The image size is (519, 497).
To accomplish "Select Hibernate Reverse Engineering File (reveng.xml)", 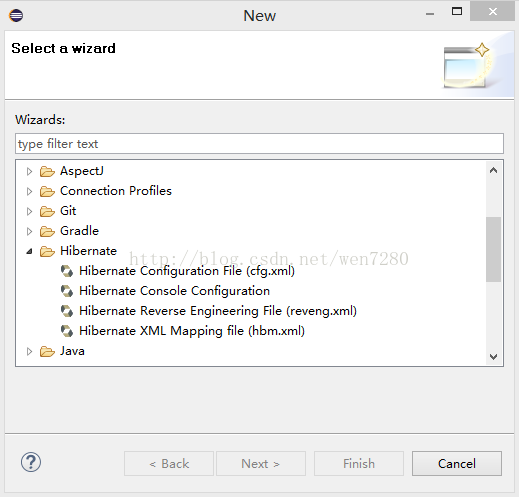I will (x=218, y=311).
